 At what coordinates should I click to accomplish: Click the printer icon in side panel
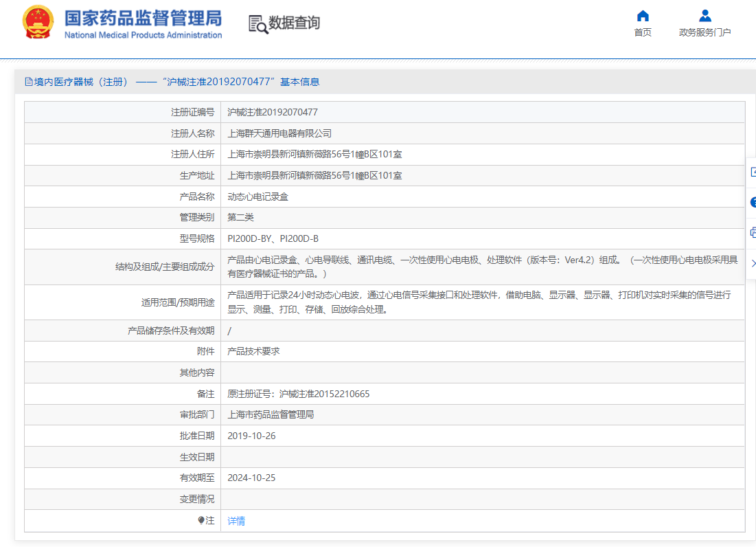pos(753,233)
